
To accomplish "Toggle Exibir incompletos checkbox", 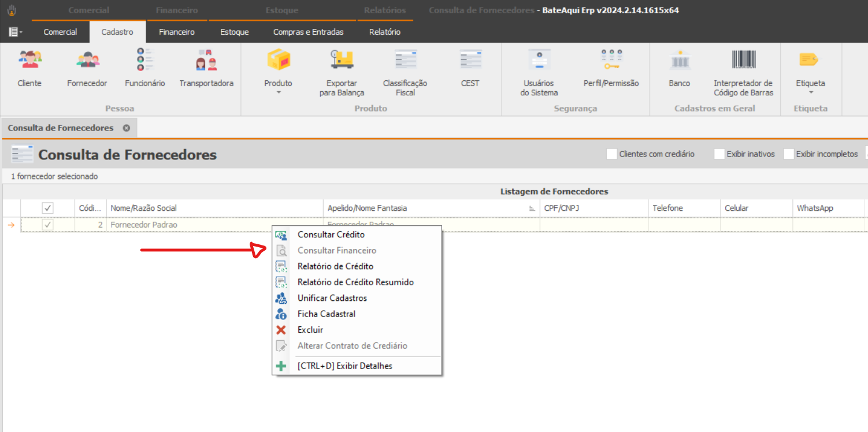I will (x=789, y=154).
